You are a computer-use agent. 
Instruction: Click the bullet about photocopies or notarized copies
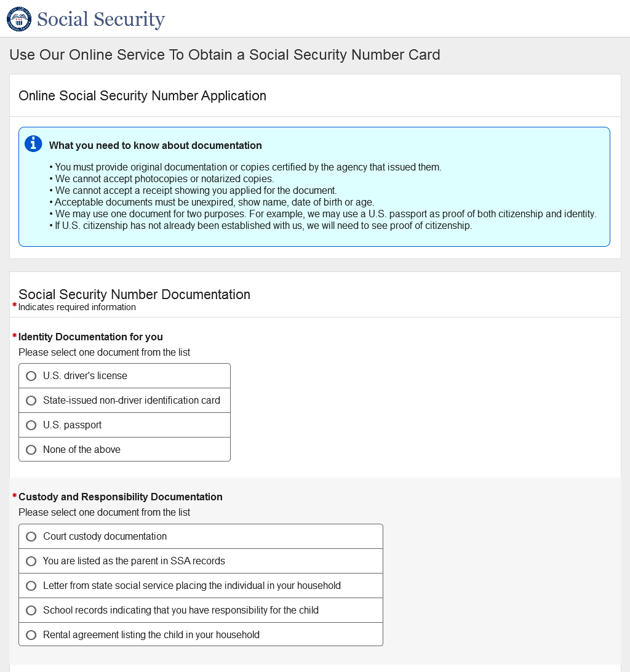pyautogui.click(x=164, y=179)
